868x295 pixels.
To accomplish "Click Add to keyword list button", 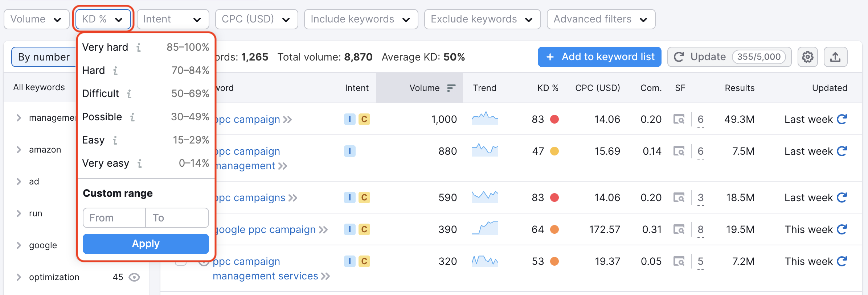I will click(x=599, y=57).
